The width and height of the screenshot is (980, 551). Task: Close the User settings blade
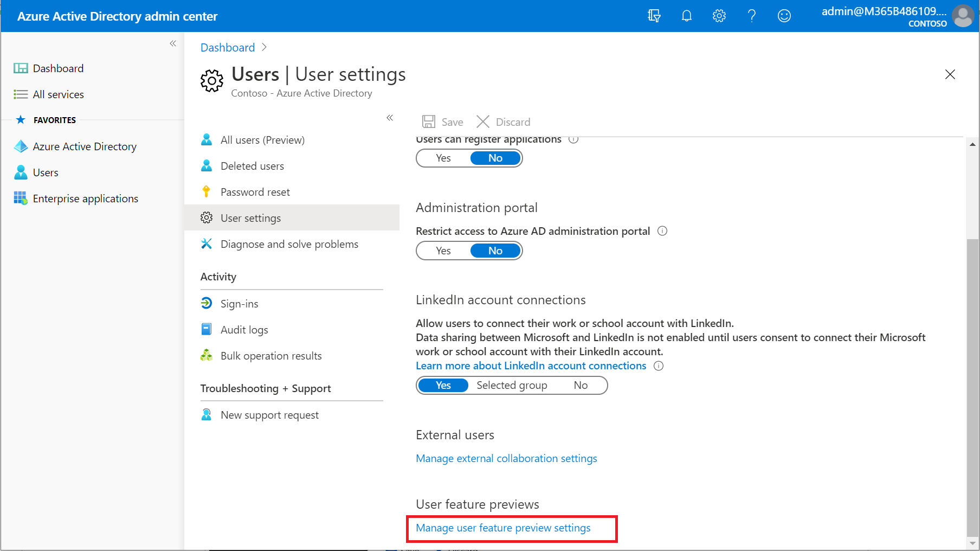950,74
